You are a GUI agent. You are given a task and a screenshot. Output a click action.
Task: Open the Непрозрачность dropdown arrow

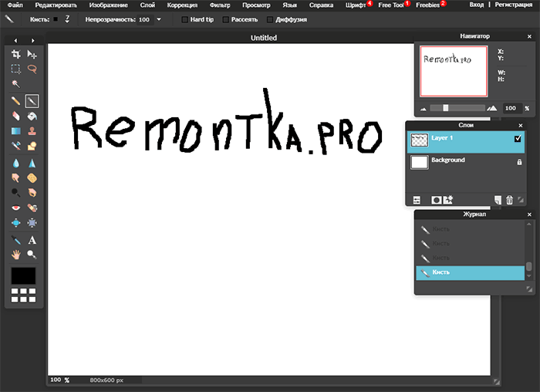tap(159, 19)
